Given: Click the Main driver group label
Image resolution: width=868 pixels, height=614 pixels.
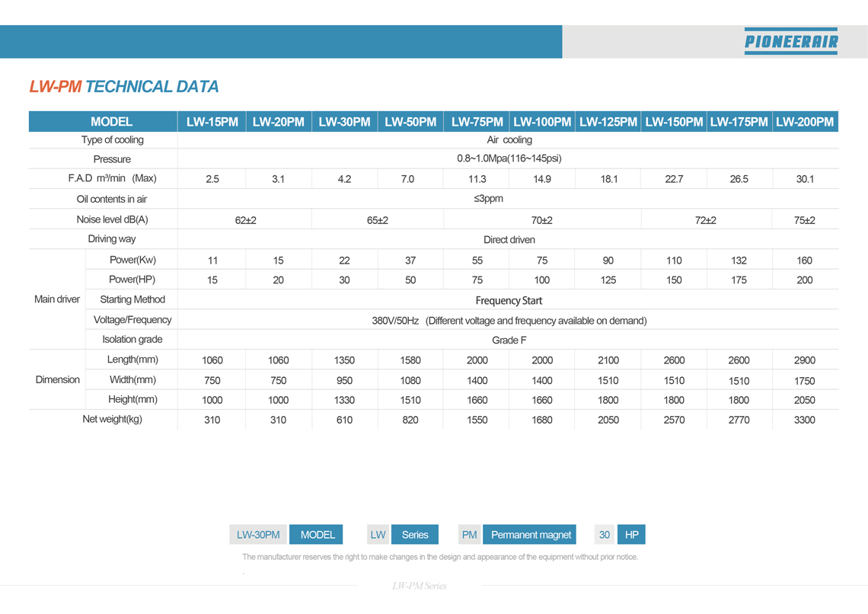Looking at the screenshot, I should coord(57,299).
